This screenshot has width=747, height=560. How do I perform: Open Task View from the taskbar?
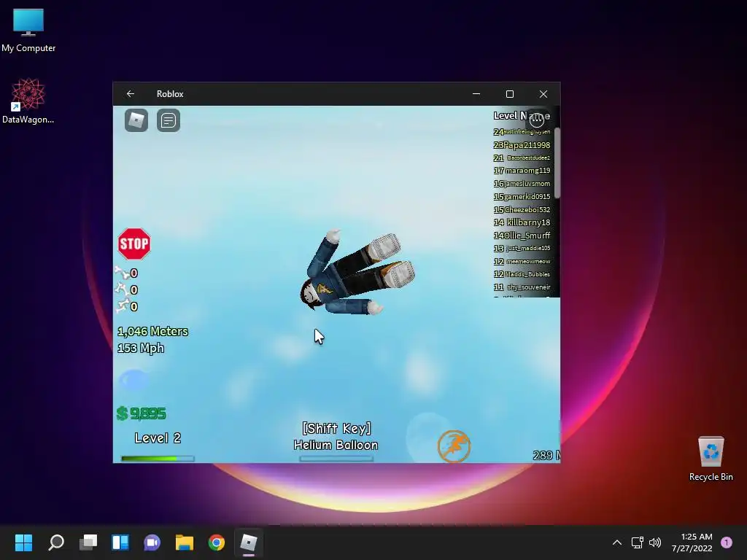click(x=88, y=542)
